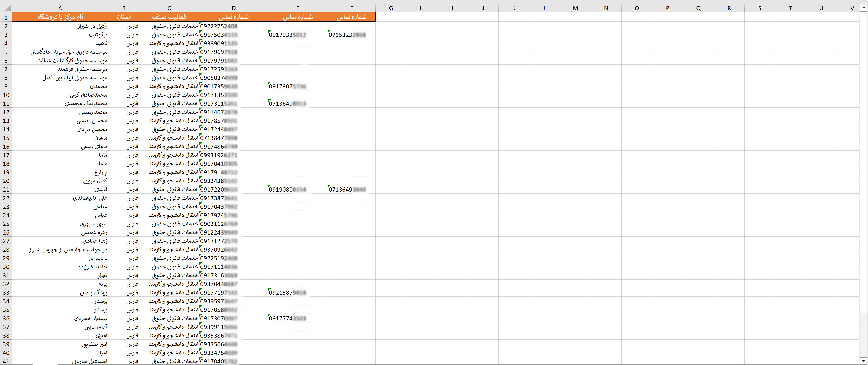The image size is (868, 365).
Task: Select cell 'در خواست جابجایی از جهرم با شیراز'
Action: [x=60, y=249]
